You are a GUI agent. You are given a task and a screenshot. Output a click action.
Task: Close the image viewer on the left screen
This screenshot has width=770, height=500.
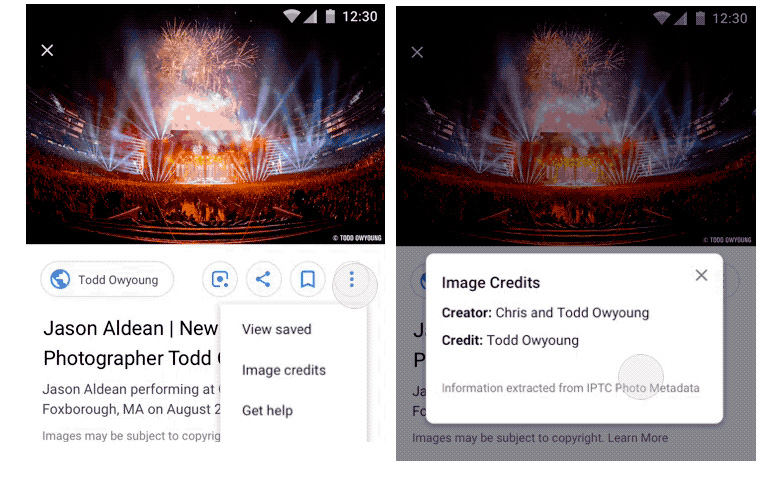[x=47, y=50]
